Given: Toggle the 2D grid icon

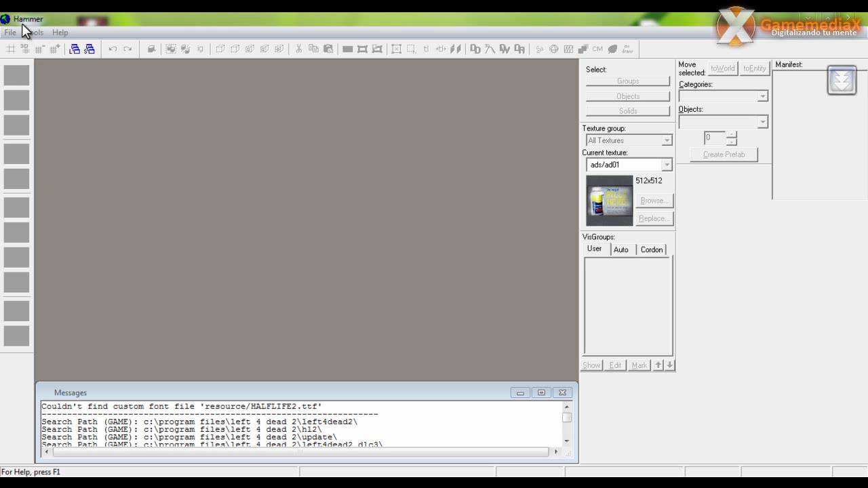Looking at the screenshot, I should [11, 49].
